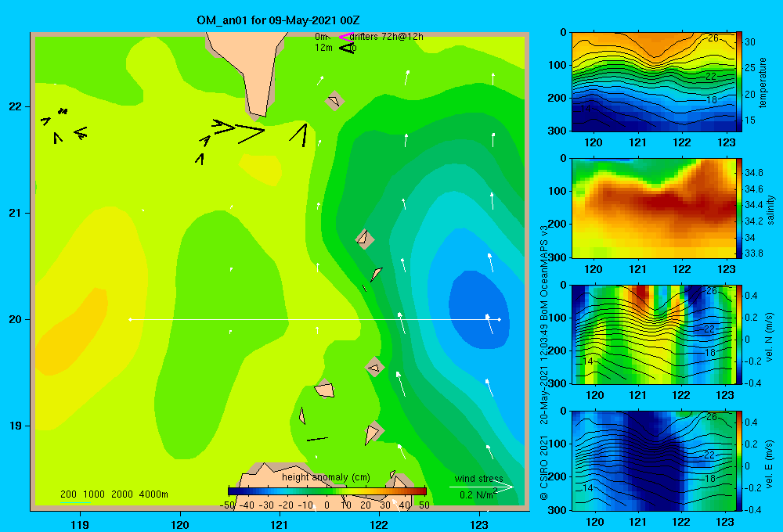Viewport: 783px width, 532px height.
Task: Click the height anomaly colorbar
Action: tap(327, 491)
